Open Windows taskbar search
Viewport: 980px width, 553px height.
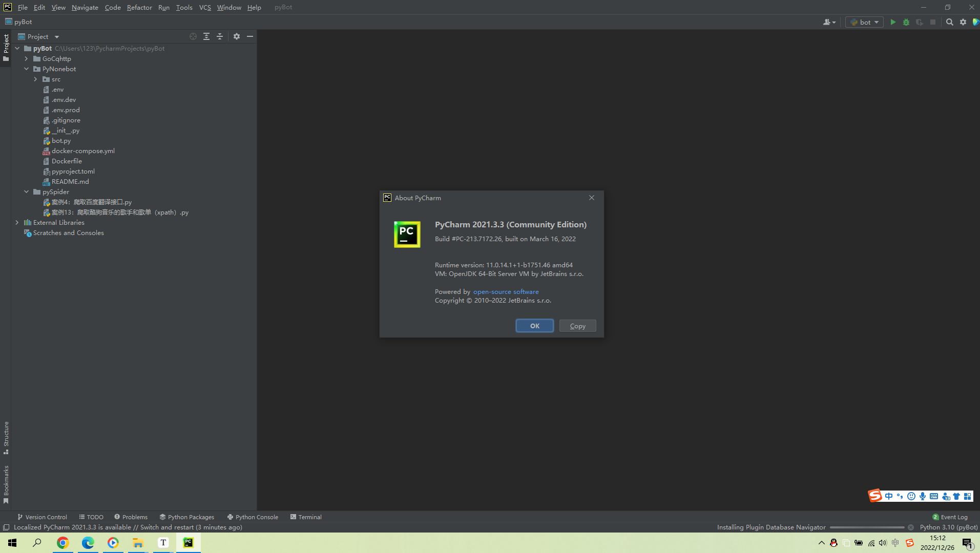click(37, 543)
